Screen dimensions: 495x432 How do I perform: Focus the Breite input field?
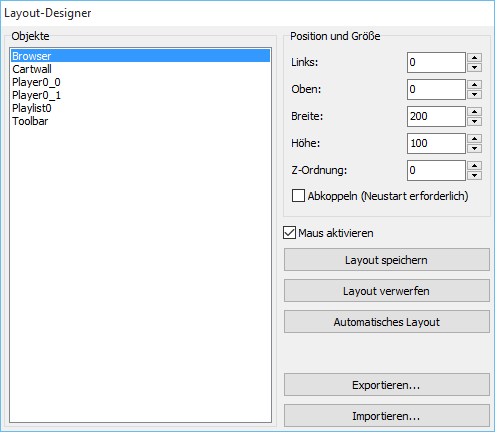click(436, 116)
